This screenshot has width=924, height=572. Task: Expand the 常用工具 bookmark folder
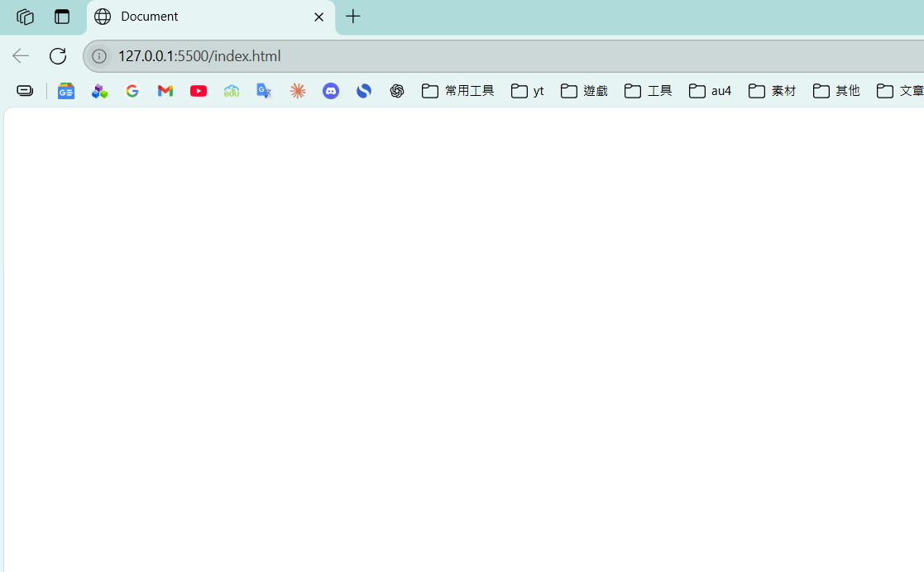click(458, 91)
